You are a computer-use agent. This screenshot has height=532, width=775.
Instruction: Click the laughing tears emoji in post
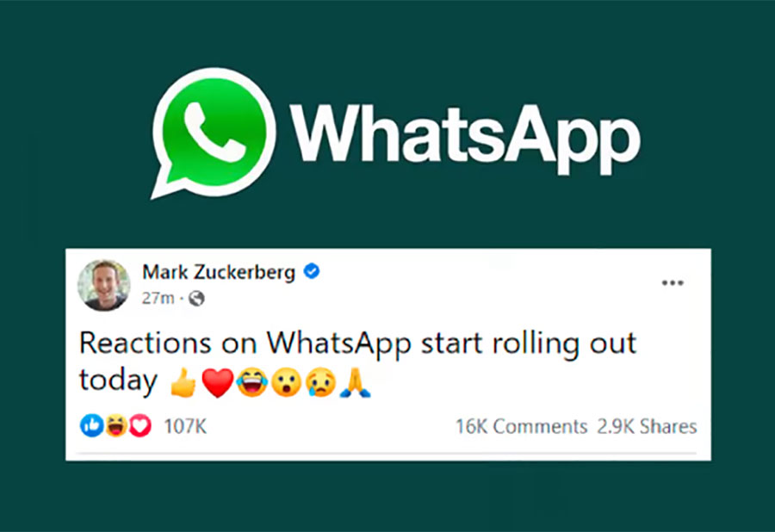[252, 383]
